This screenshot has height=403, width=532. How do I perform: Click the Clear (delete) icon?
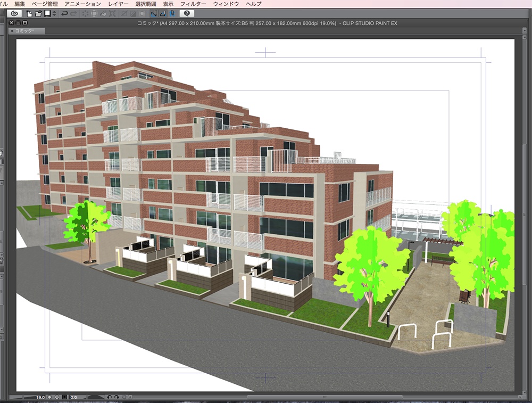[85, 14]
